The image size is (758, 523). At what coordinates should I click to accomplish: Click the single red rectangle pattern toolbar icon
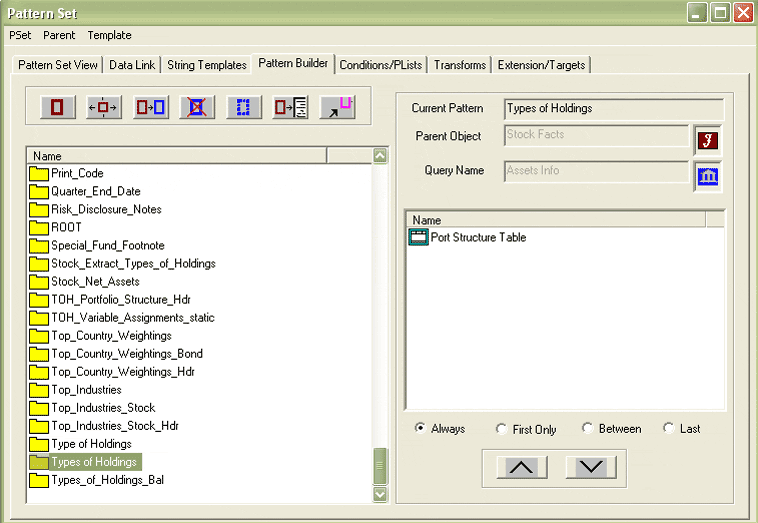tap(58, 107)
